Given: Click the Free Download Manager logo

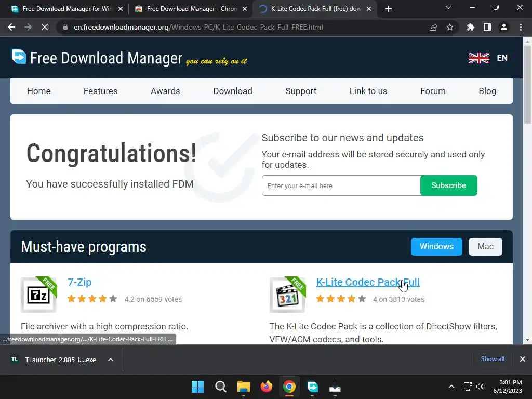Looking at the screenshot, I should [97, 58].
